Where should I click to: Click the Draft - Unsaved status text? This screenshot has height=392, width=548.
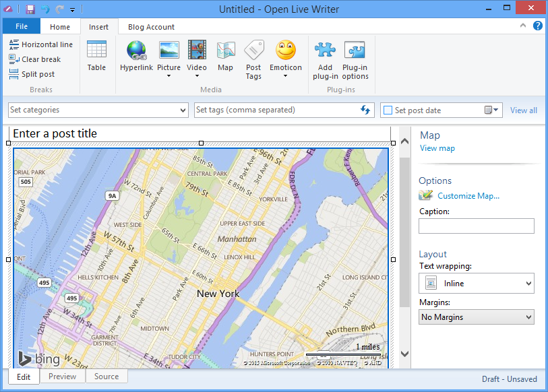coord(509,379)
